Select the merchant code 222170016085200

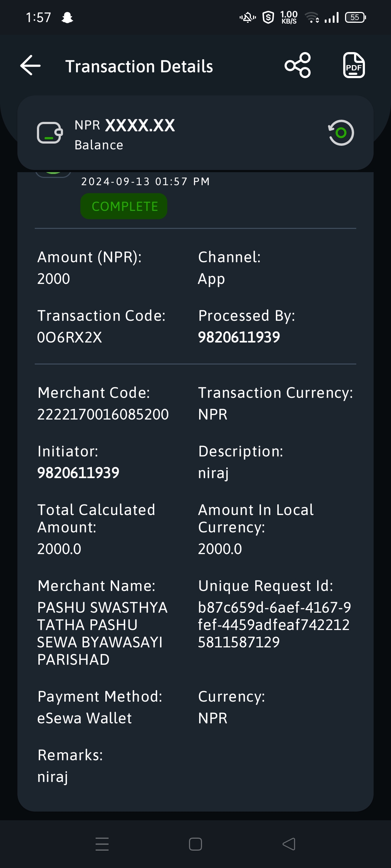tap(103, 414)
